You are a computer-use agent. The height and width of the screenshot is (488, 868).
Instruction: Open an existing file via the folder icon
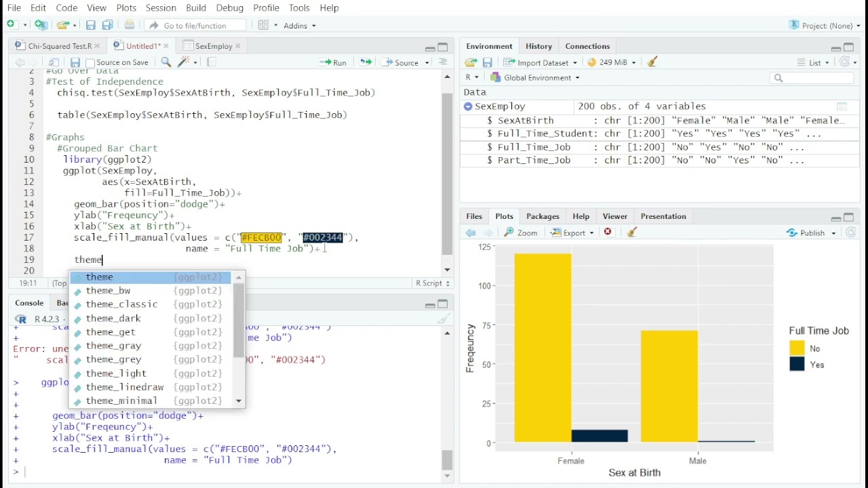(62, 25)
